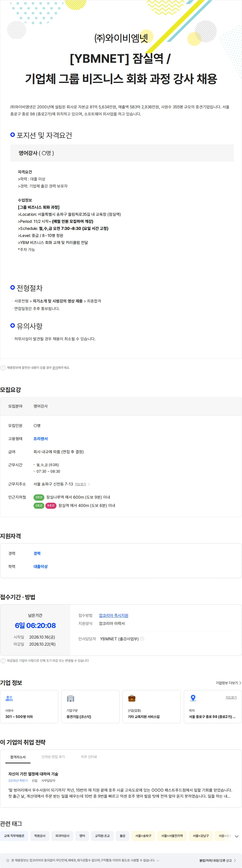Screen dimensions: 242x868
Task: Click the building icon in 기업구분 card
Action: tap(70, 699)
